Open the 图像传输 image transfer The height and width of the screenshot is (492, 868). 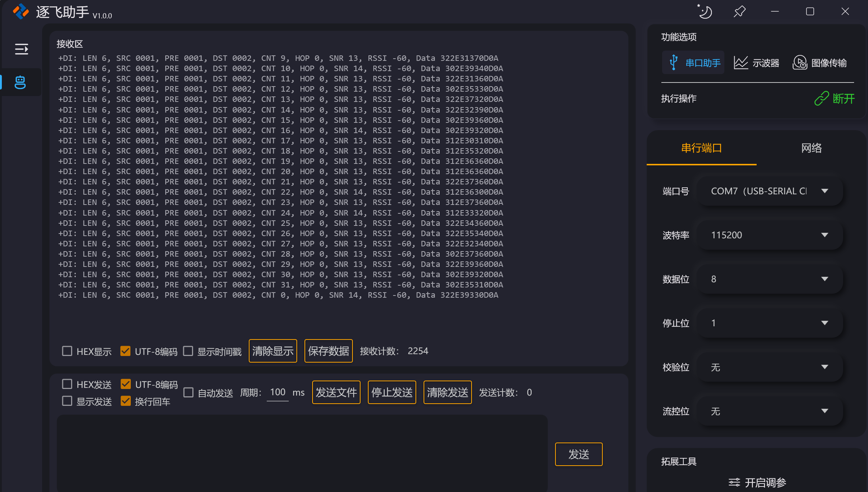tap(820, 63)
